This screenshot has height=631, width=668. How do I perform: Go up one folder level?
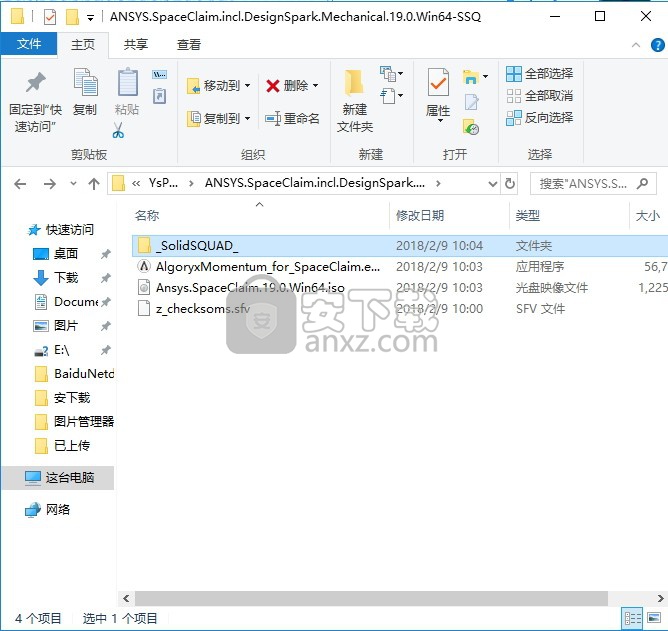point(94,184)
